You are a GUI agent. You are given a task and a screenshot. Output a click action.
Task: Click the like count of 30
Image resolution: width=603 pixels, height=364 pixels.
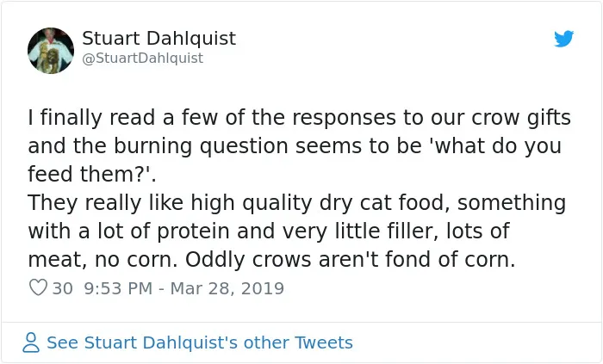pos(62,288)
